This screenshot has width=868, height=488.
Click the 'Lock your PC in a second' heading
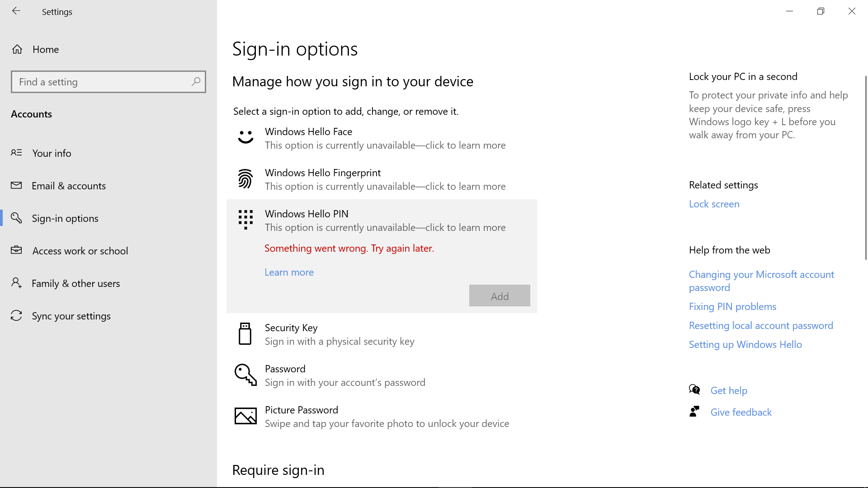click(x=743, y=76)
